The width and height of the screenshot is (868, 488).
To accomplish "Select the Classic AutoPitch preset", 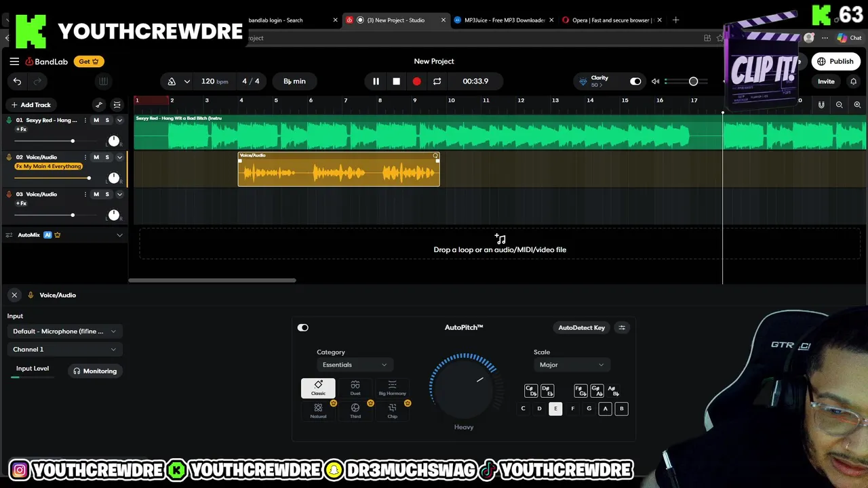I will point(318,388).
